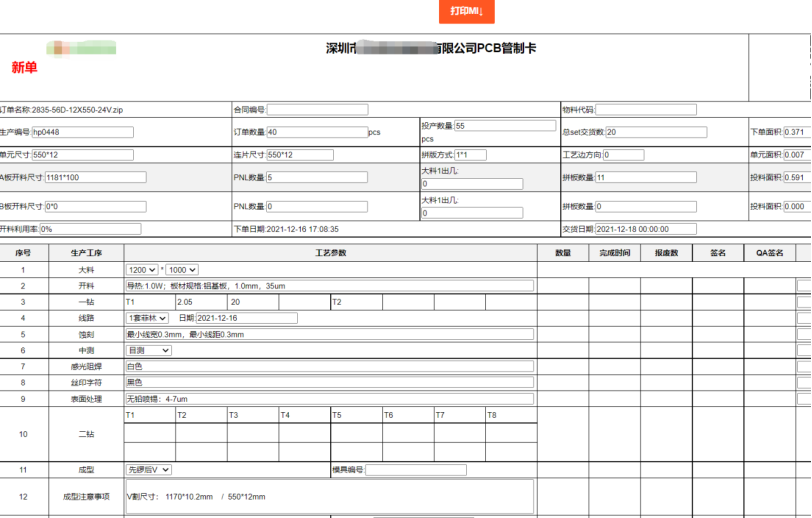Click the 打印MI print button
This screenshot has height=518, width=812.
click(x=466, y=11)
